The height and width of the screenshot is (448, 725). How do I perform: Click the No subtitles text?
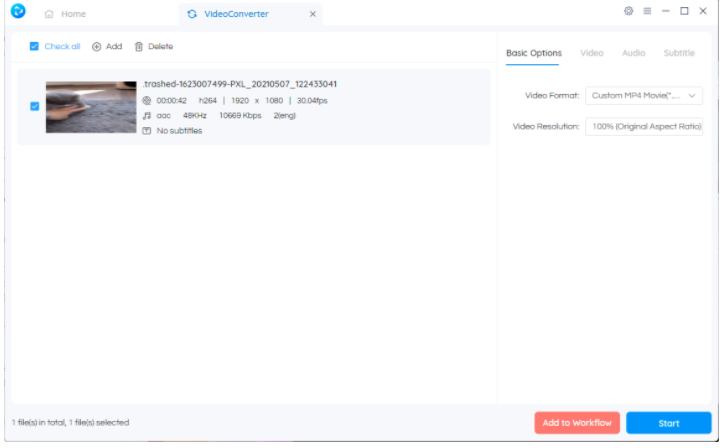179,131
